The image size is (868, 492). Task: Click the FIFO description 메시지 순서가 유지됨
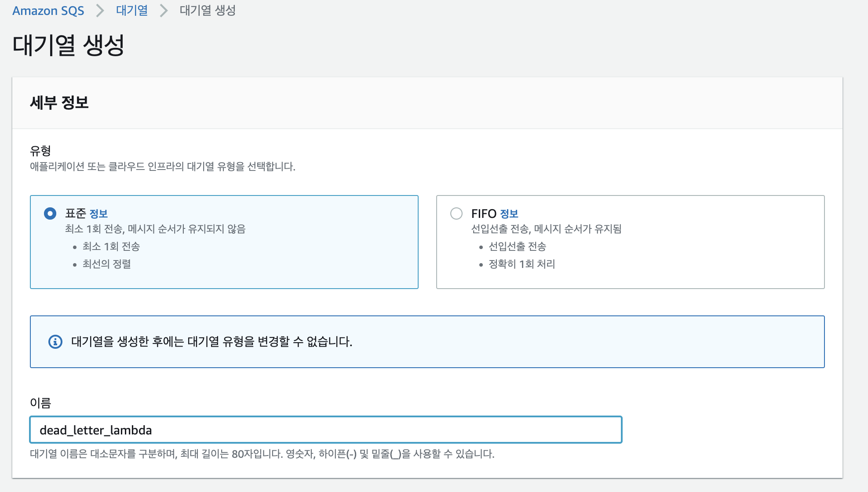tap(547, 229)
